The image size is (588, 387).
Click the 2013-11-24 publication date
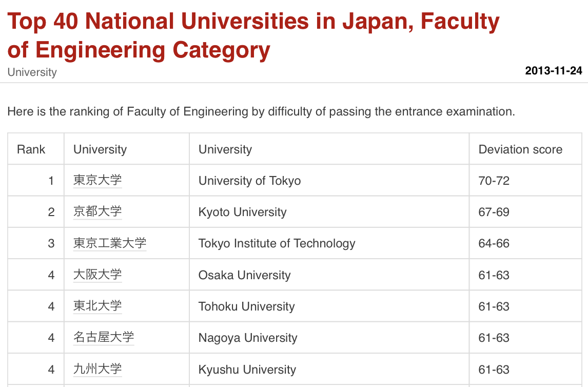554,71
